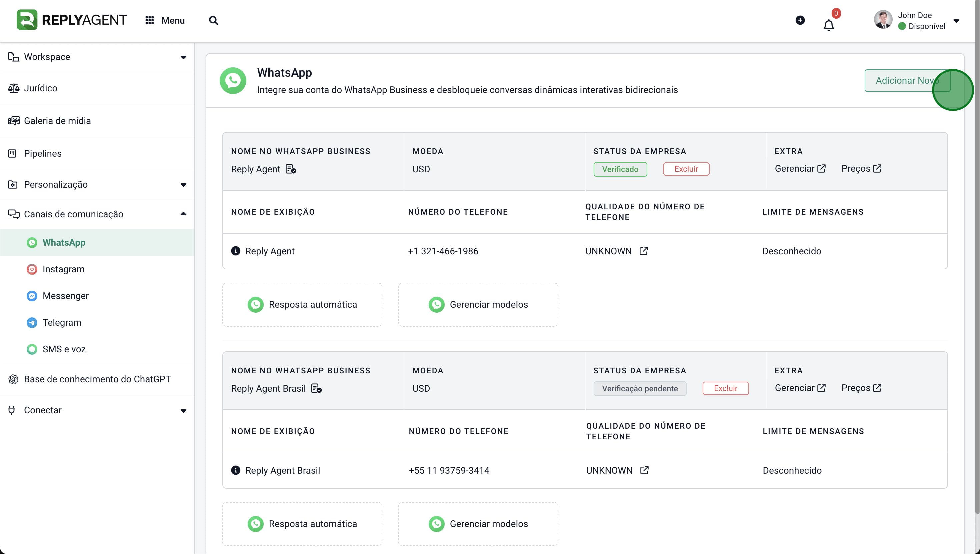The height and width of the screenshot is (554, 980).
Task: Select Instagram channel in sidebar
Action: point(97,269)
